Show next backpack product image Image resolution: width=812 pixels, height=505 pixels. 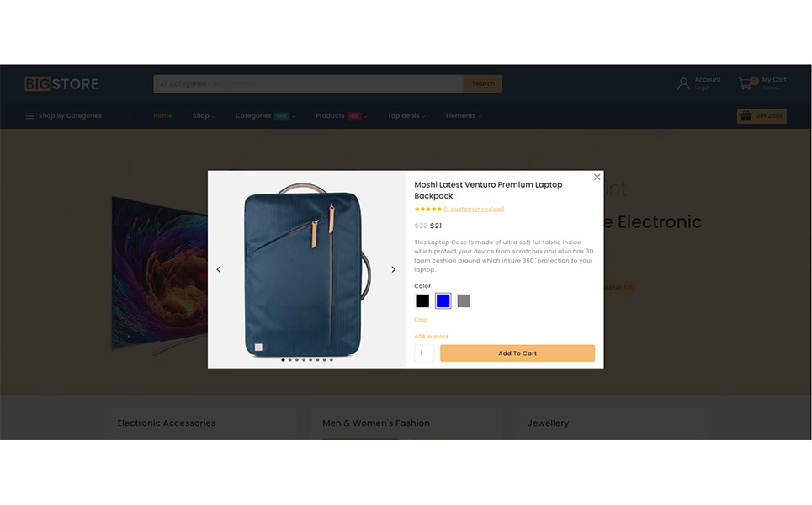tap(393, 269)
